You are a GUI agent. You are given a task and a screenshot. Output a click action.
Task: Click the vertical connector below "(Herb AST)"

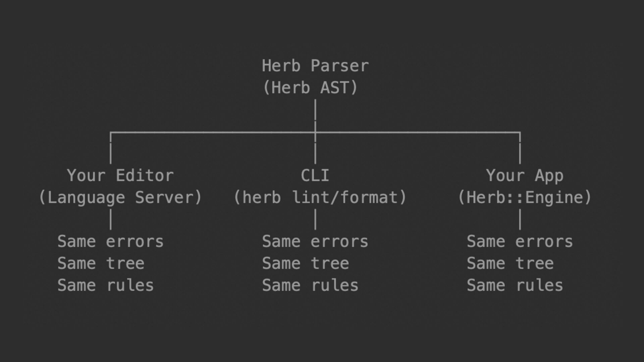pyautogui.click(x=315, y=110)
